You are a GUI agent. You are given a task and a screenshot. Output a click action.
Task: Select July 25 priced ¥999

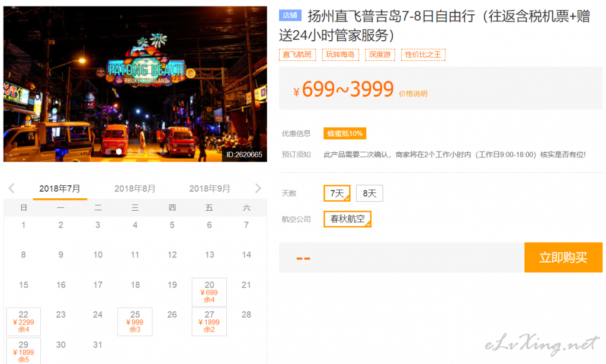click(135, 321)
